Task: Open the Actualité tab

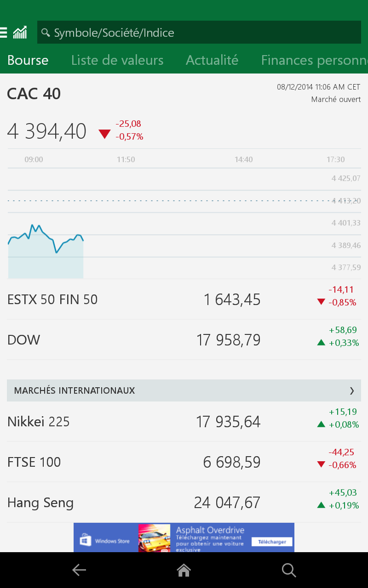Action: pyautogui.click(x=212, y=60)
